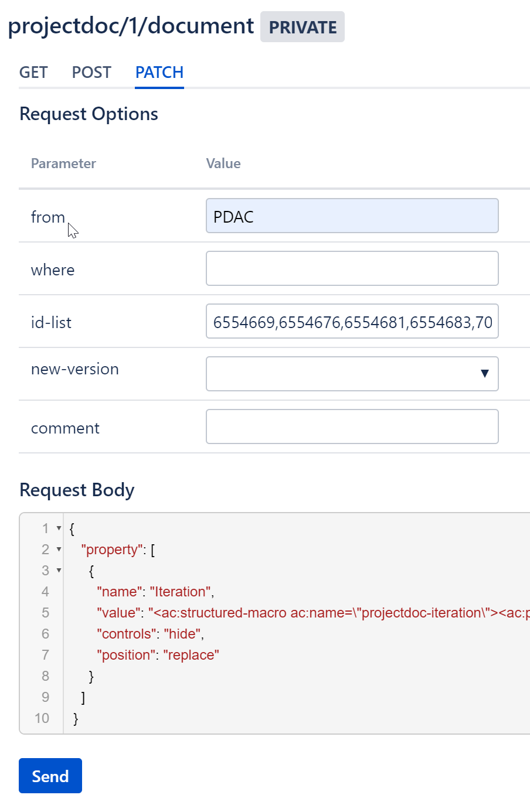Collapse the object block at line 3
This screenshot has width=530, height=812.
coord(59,571)
